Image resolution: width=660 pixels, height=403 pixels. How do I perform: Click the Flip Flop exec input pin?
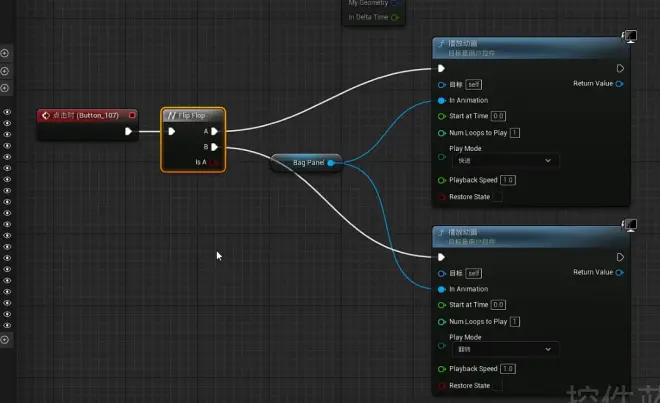coord(171,131)
